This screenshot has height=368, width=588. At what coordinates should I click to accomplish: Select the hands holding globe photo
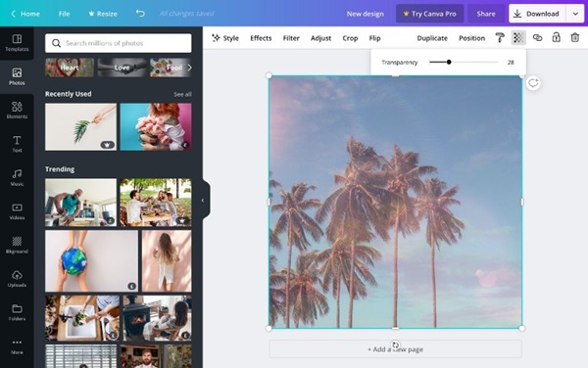[x=91, y=261]
